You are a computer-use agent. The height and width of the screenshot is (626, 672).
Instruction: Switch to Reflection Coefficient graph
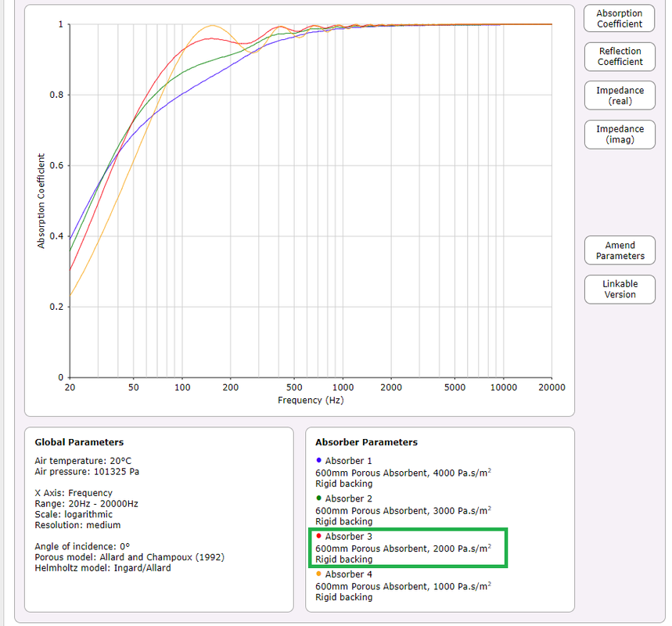pos(620,56)
